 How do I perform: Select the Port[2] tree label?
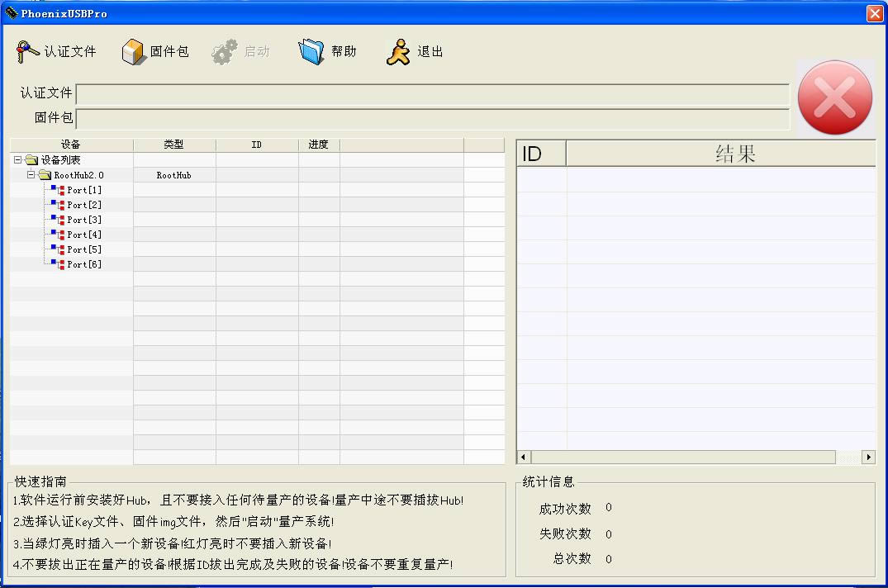[84, 205]
